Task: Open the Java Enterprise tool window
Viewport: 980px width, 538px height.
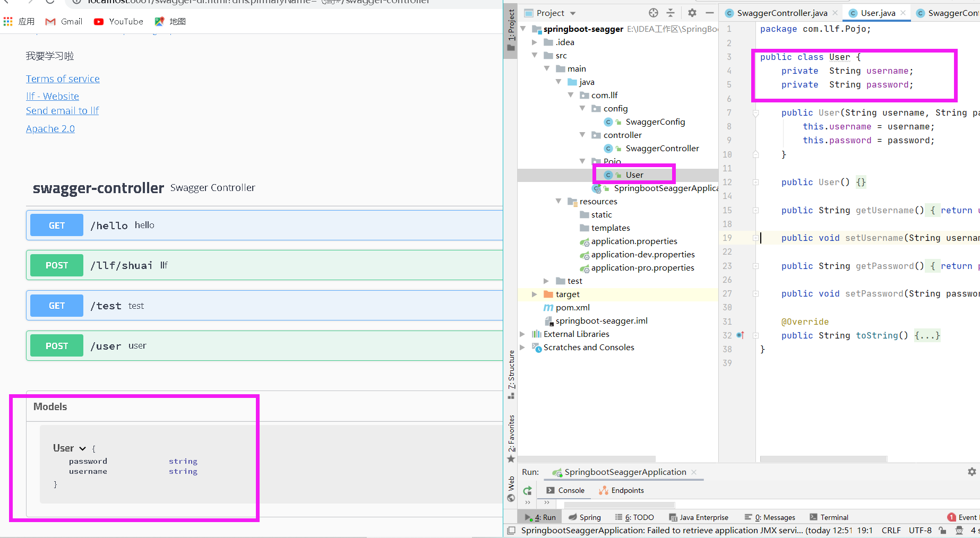Action: click(699, 517)
